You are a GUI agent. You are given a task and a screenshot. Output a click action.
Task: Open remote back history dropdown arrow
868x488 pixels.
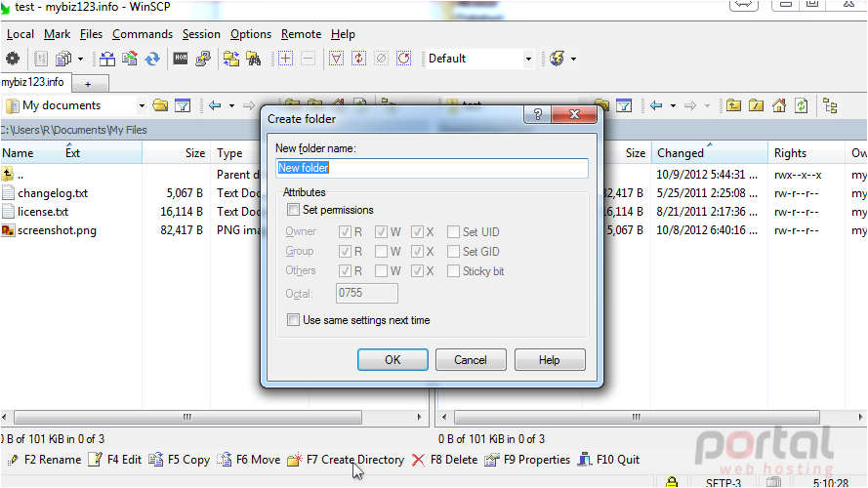click(x=673, y=105)
